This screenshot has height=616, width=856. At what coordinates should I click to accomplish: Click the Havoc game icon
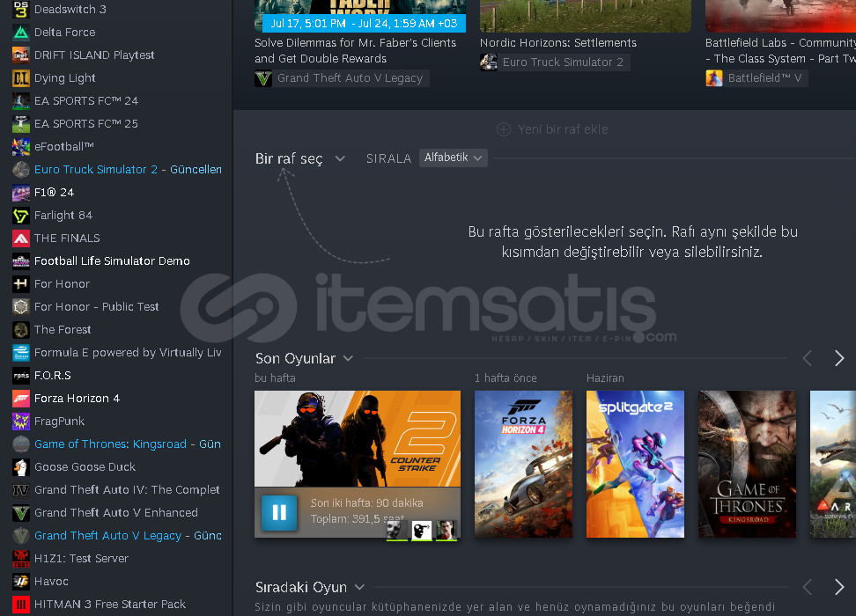point(21,582)
